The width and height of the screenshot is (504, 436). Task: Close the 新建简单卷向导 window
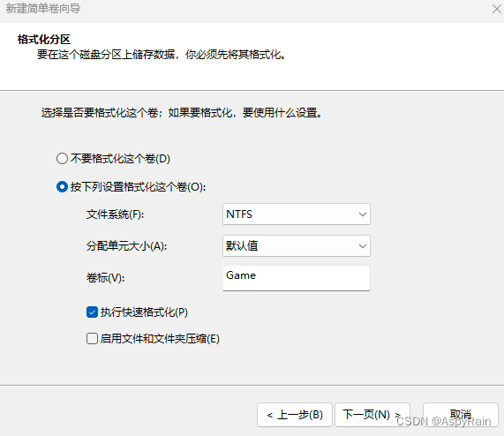point(497,9)
